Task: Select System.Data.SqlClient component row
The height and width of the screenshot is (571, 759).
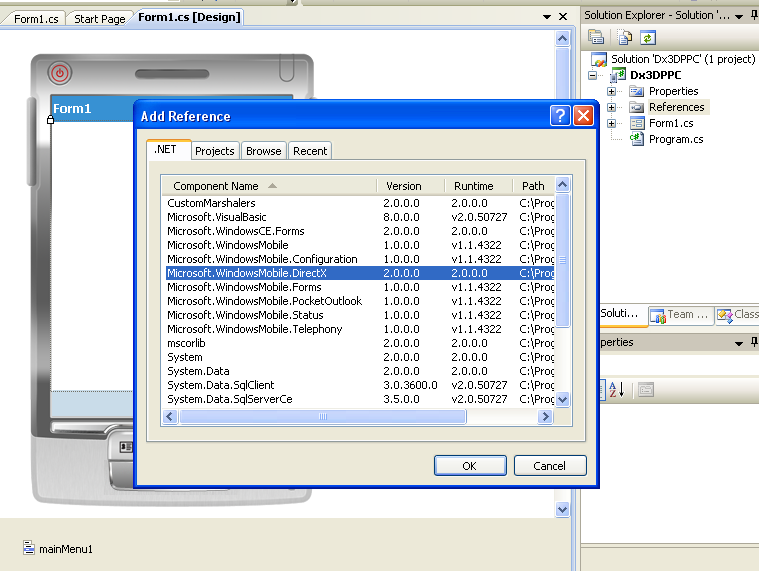Action: 360,385
